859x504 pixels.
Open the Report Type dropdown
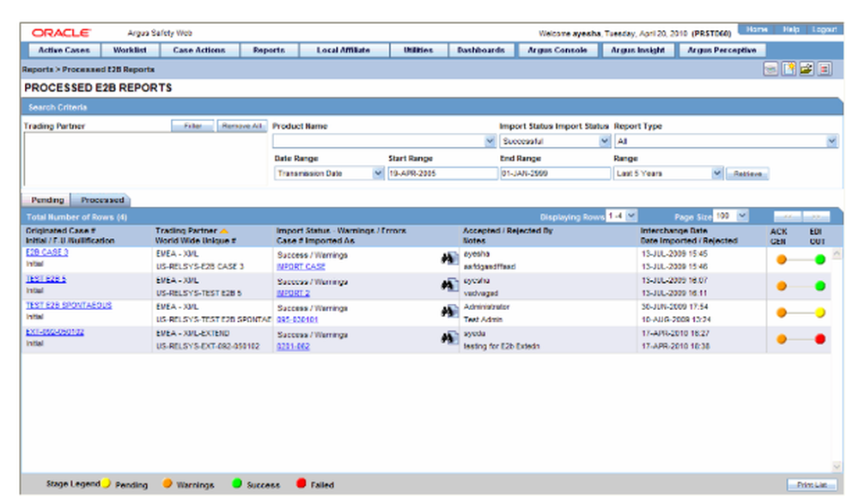(x=832, y=142)
